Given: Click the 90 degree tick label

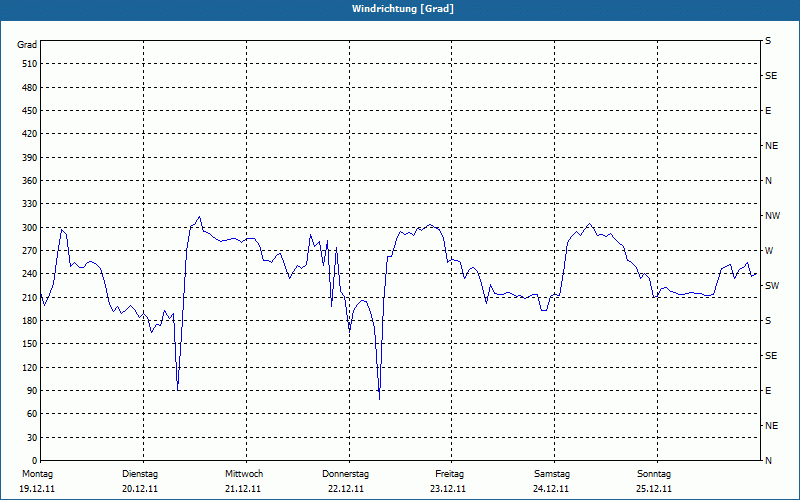Looking at the screenshot, I should point(32,391).
